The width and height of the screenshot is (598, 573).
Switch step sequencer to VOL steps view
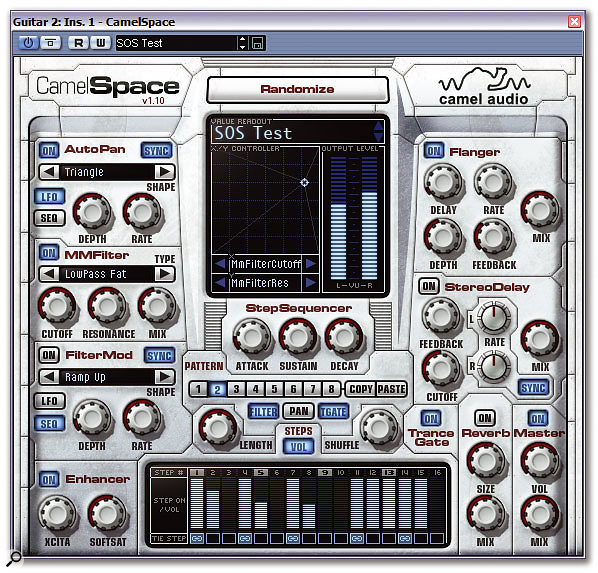click(298, 446)
